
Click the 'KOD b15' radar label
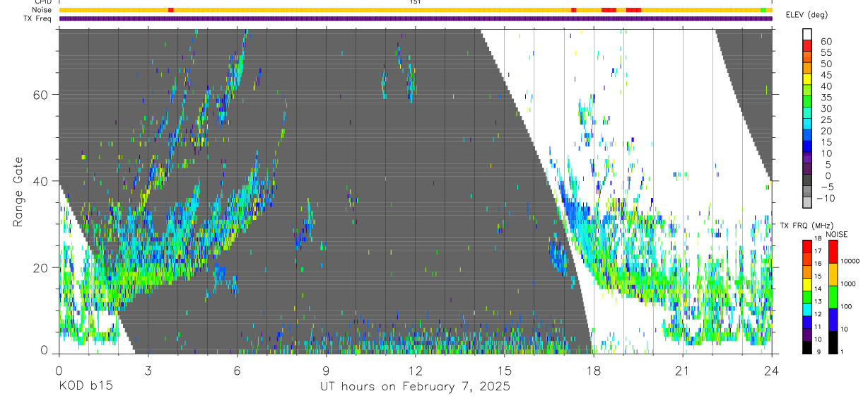pos(86,386)
